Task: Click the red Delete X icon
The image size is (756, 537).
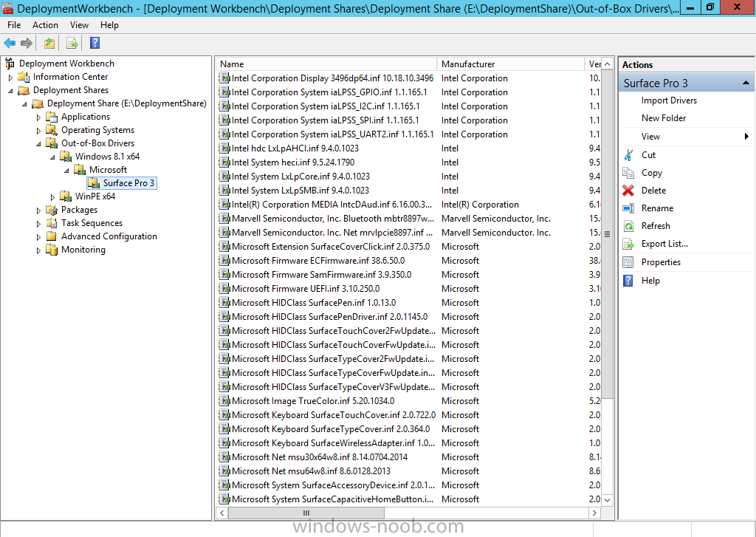Action: pyautogui.click(x=628, y=191)
